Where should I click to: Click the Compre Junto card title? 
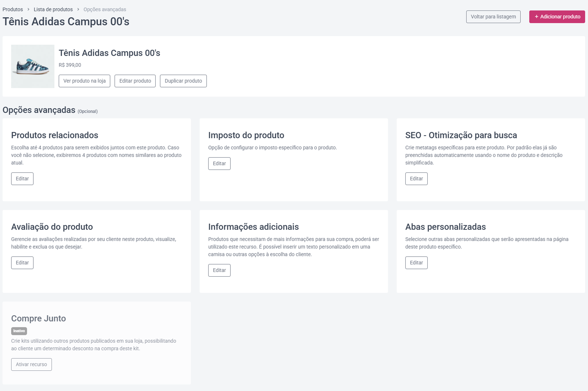(39, 318)
